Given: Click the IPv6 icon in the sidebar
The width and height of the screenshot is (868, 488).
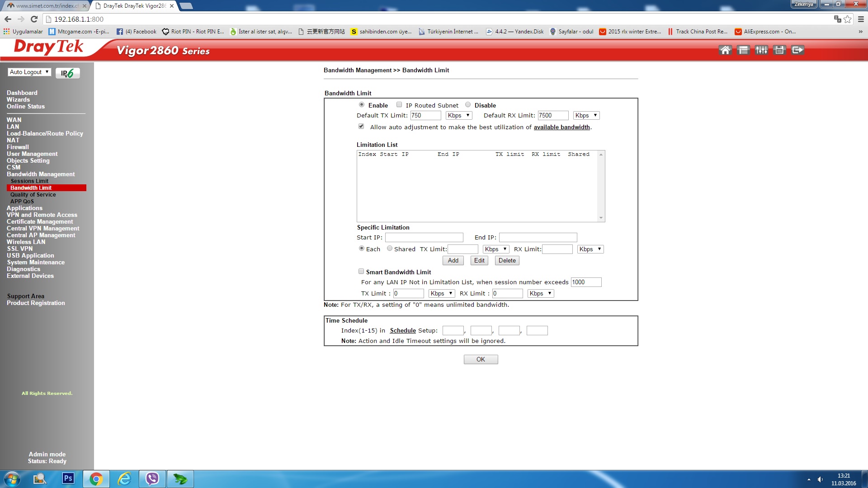Looking at the screenshot, I should (x=67, y=73).
